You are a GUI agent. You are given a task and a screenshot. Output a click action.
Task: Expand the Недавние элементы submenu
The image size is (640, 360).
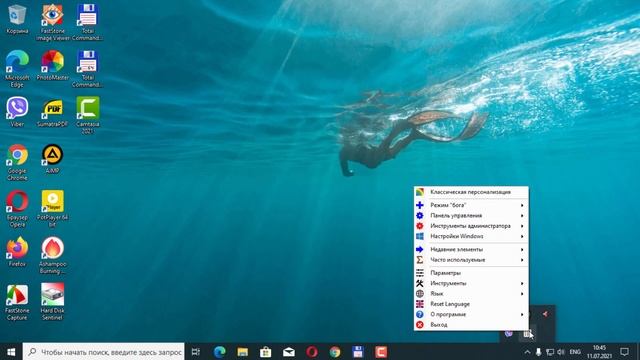(471, 249)
